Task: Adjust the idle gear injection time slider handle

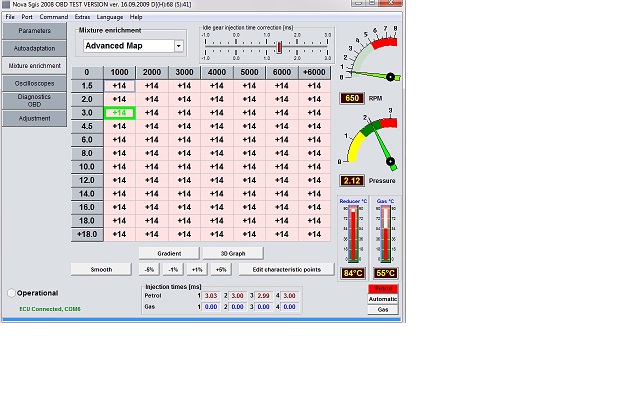Action: (279, 47)
